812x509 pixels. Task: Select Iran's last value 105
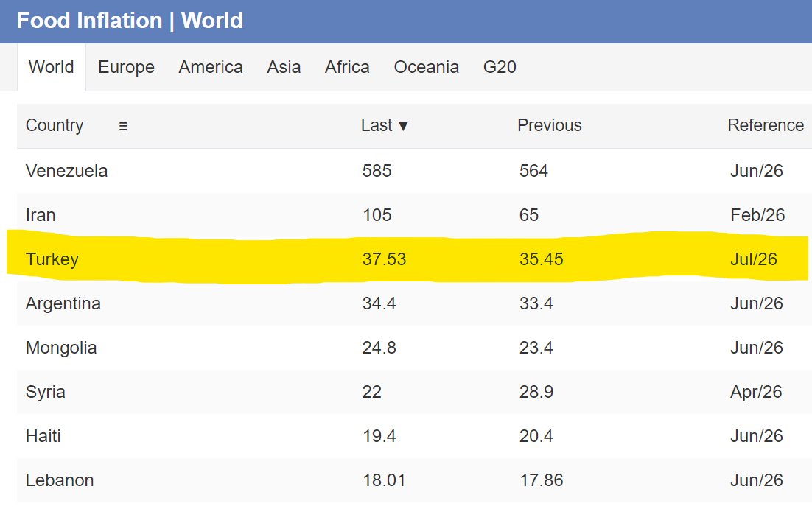(377, 215)
